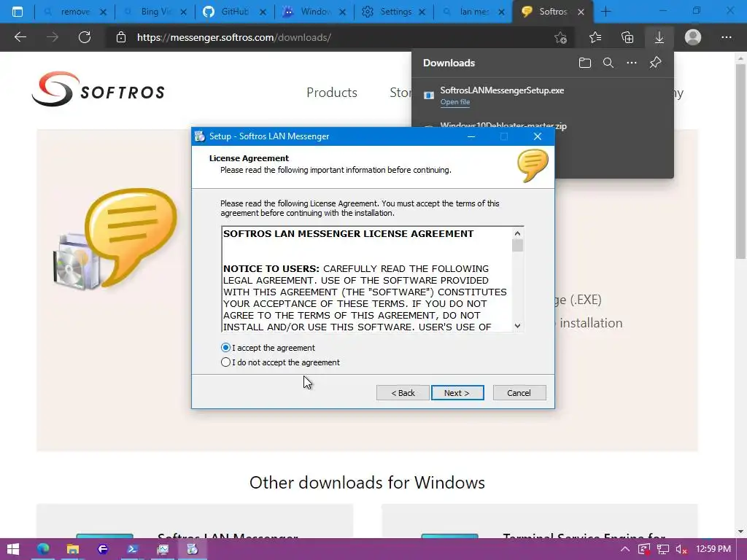Click the address bar URL
Screen dimensions: 747x560
click(x=234, y=37)
